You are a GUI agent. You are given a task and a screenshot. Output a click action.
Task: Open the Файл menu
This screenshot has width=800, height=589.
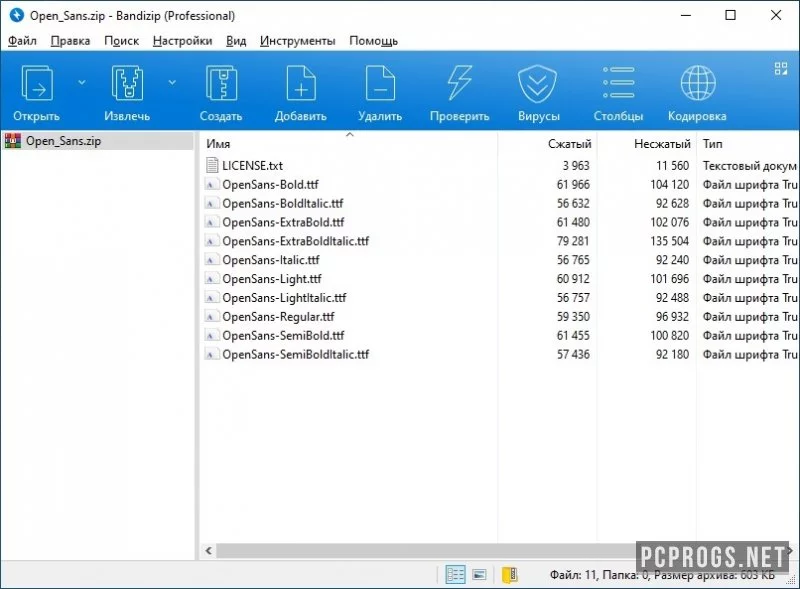click(x=22, y=41)
